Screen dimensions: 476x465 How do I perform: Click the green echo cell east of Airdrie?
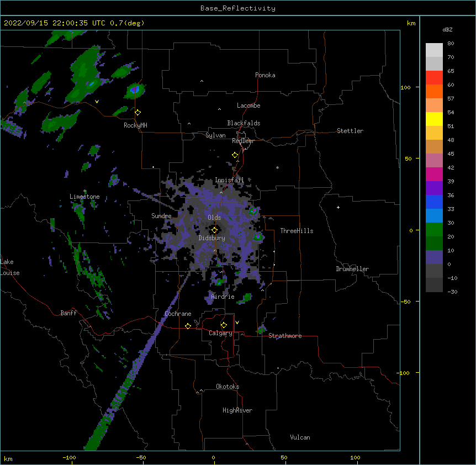click(x=246, y=298)
